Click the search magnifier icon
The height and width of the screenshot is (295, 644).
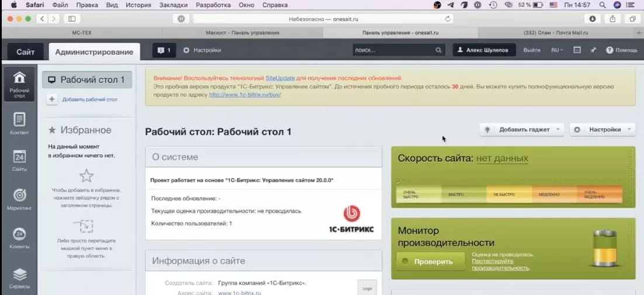439,50
